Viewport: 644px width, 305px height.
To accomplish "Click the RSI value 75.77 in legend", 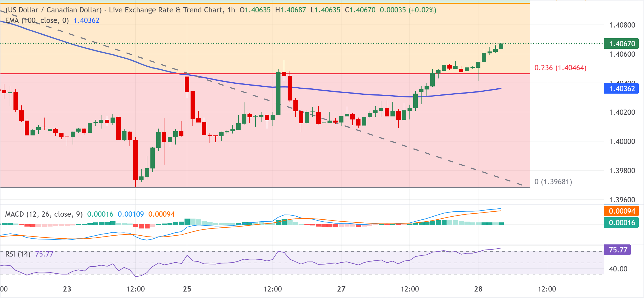I will [x=44, y=254].
